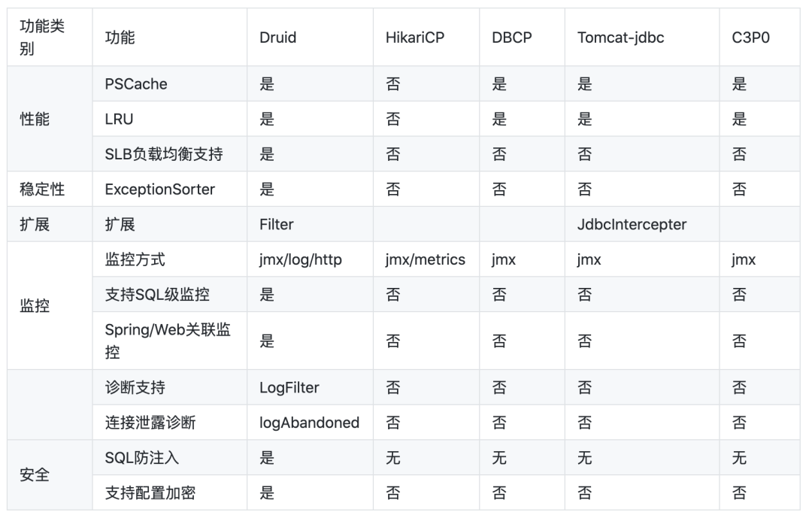The height and width of the screenshot is (518, 812).
Task: Click the 支持配置加密 feature cell
Action: (x=151, y=493)
